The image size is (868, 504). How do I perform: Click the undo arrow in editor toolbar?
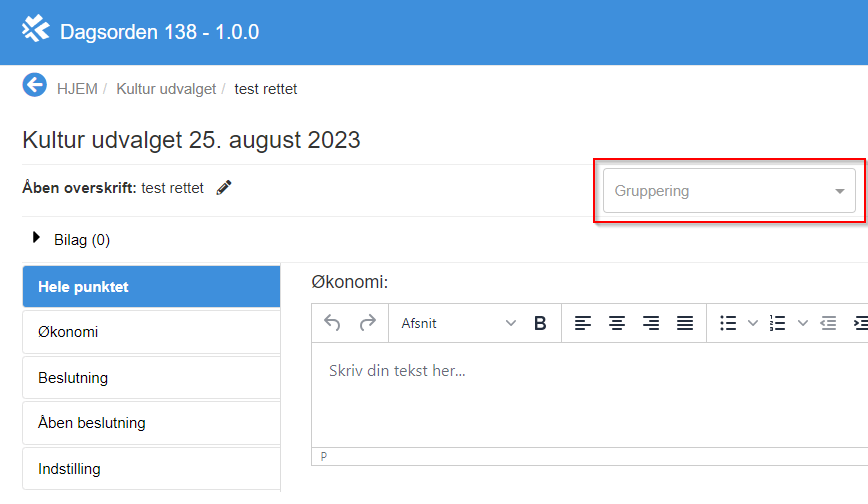point(333,323)
